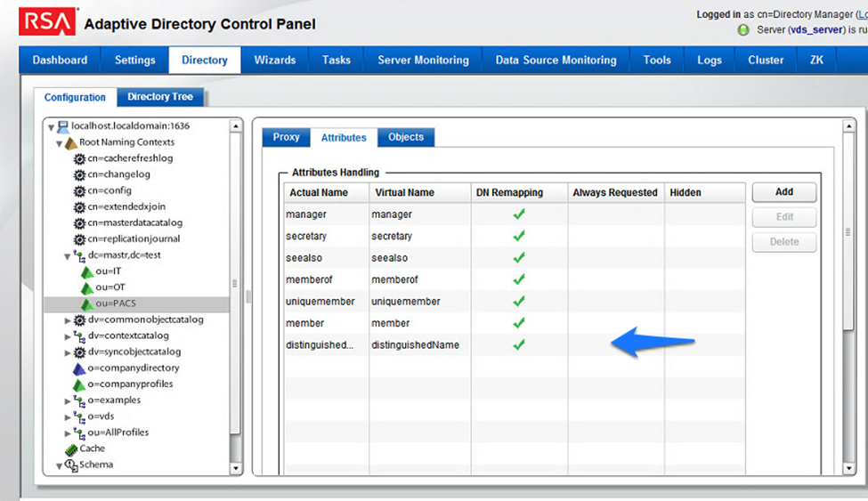Expand the ou=AllProfiles node
Image resolution: width=868 pixels, height=501 pixels.
[68, 432]
